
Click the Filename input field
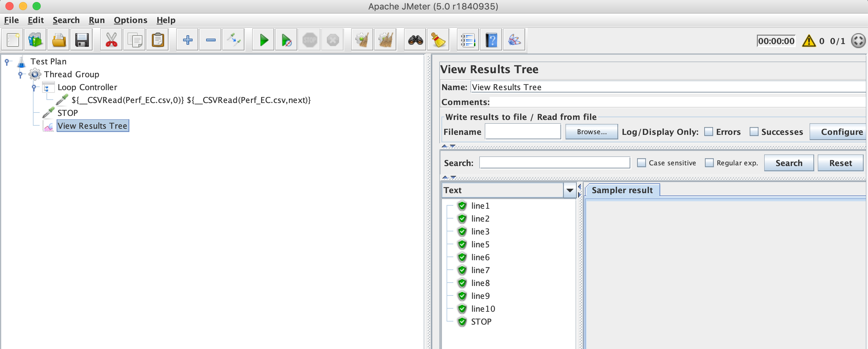523,132
